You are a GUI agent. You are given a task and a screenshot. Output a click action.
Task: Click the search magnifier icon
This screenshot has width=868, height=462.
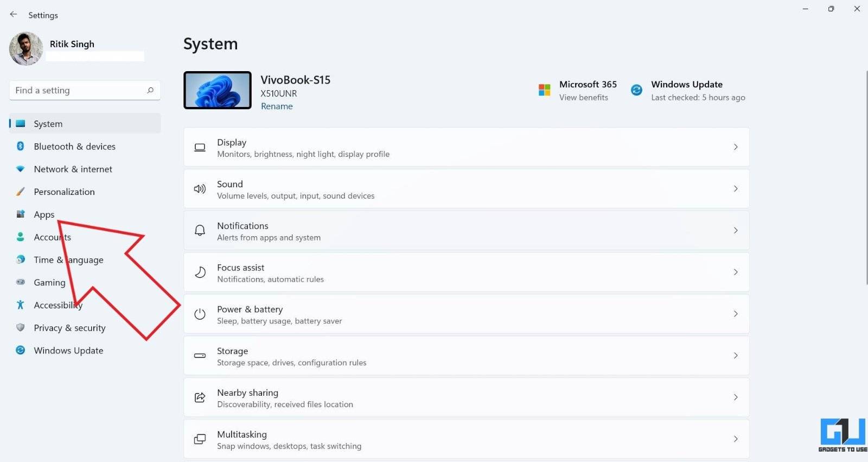[150, 90]
